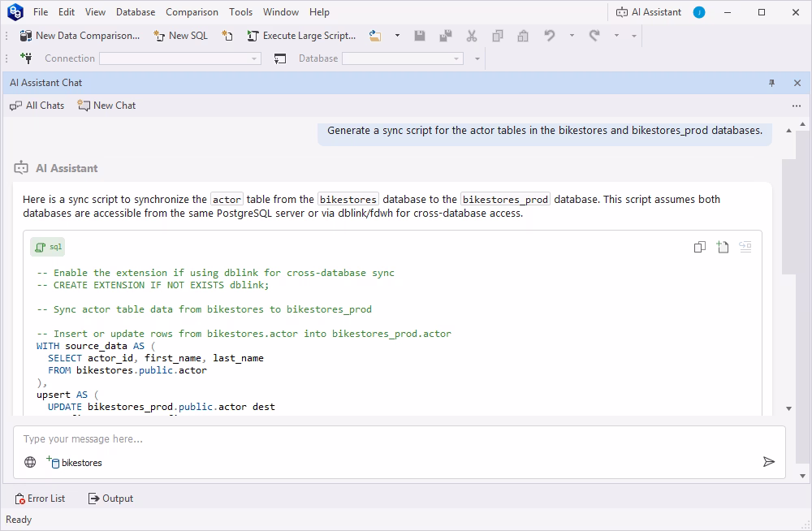Open chat more options ellipsis
Image resolution: width=812 pixels, height=531 pixels.
pyautogui.click(x=797, y=106)
